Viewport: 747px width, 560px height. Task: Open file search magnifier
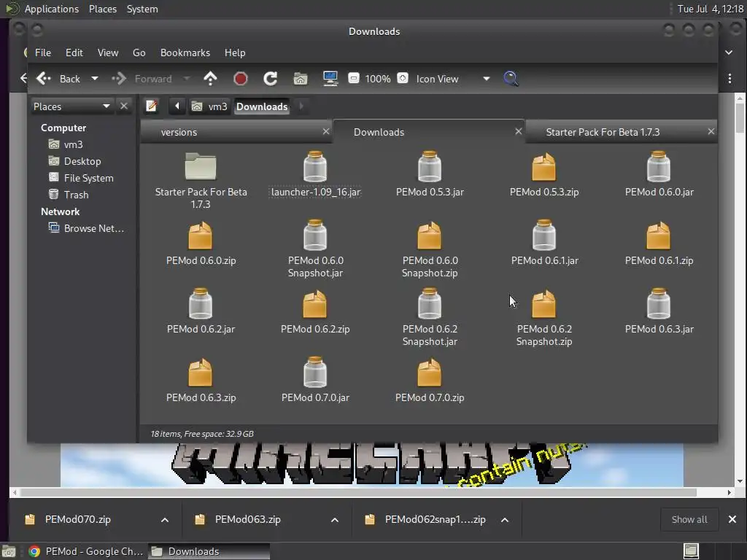(511, 79)
